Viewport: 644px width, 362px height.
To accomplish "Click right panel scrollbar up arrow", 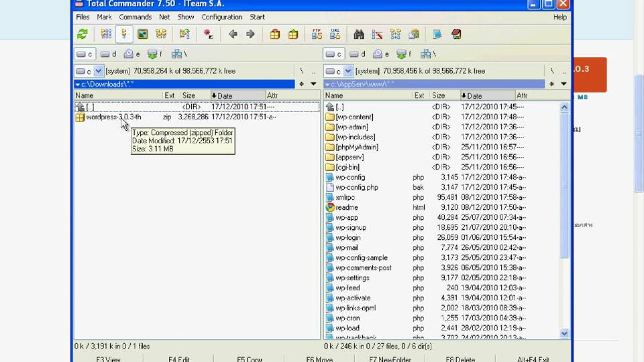I will tap(564, 107).
